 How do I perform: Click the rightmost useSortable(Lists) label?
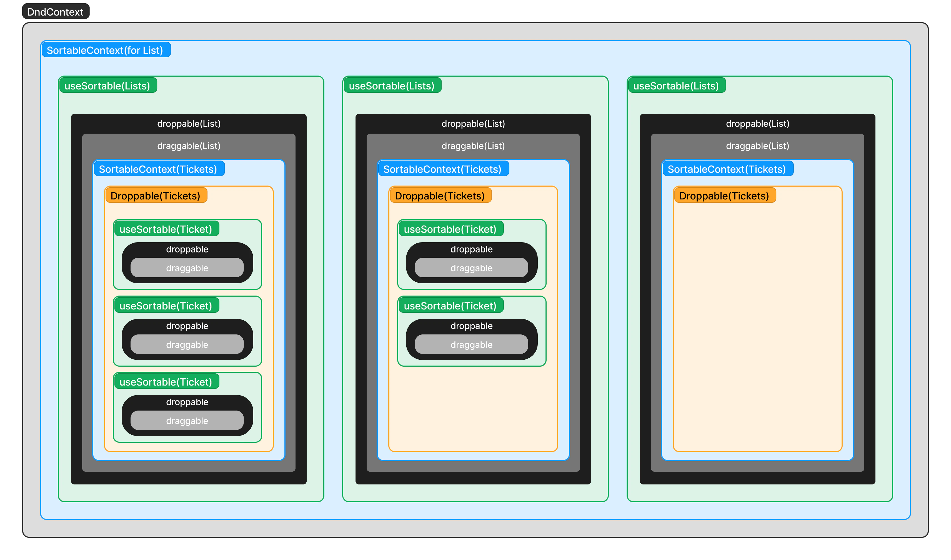coord(676,86)
